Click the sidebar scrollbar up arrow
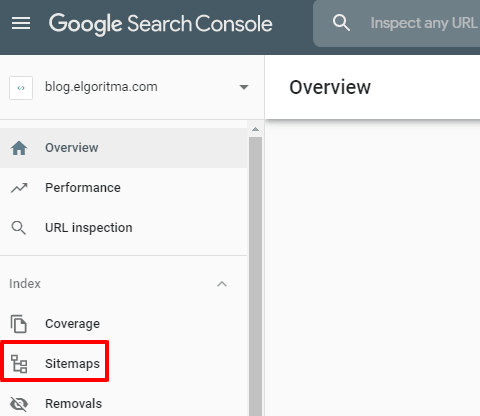Image resolution: width=480 pixels, height=416 pixels. click(x=255, y=129)
